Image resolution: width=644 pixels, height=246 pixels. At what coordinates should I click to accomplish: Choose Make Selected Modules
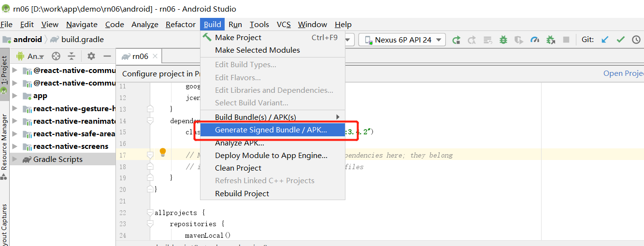point(272,50)
